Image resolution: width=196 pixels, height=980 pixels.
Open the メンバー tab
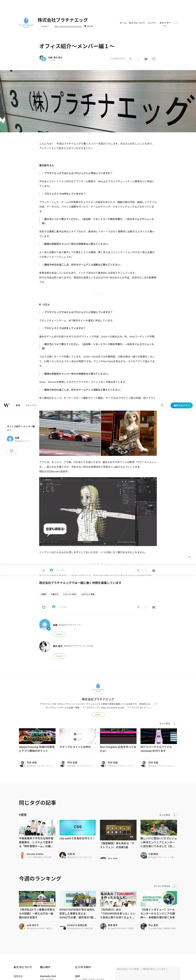pos(152,23)
